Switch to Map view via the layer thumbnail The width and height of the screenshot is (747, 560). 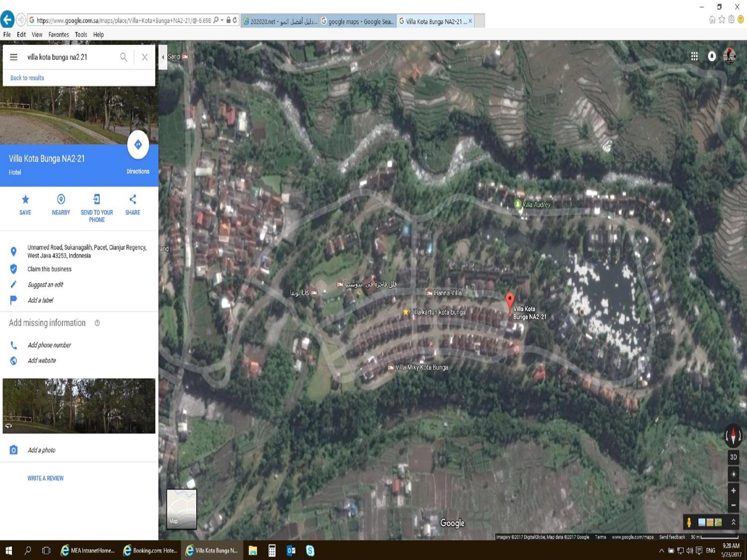tap(182, 509)
